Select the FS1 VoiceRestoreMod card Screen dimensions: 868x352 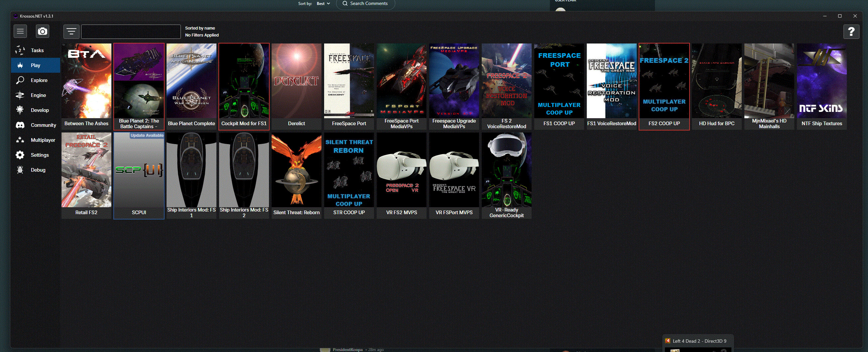(612, 86)
